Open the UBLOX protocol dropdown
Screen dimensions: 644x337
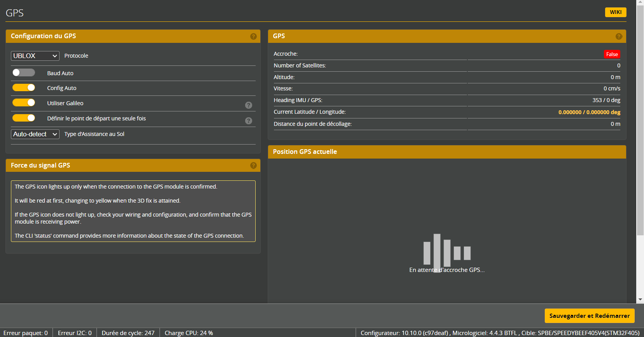coord(35,56)
